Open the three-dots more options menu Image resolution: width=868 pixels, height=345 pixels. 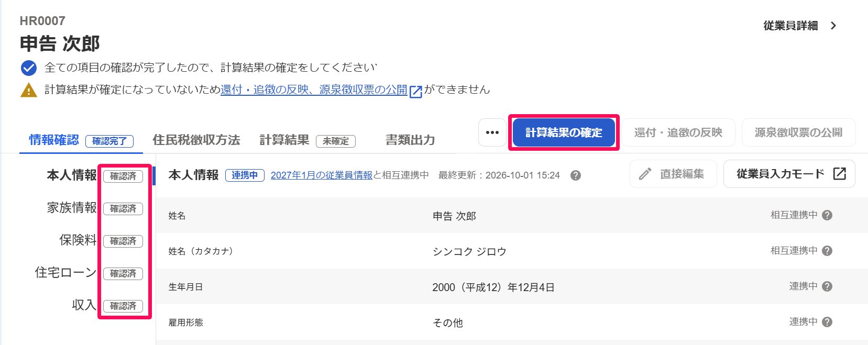(x=492, y=132)
